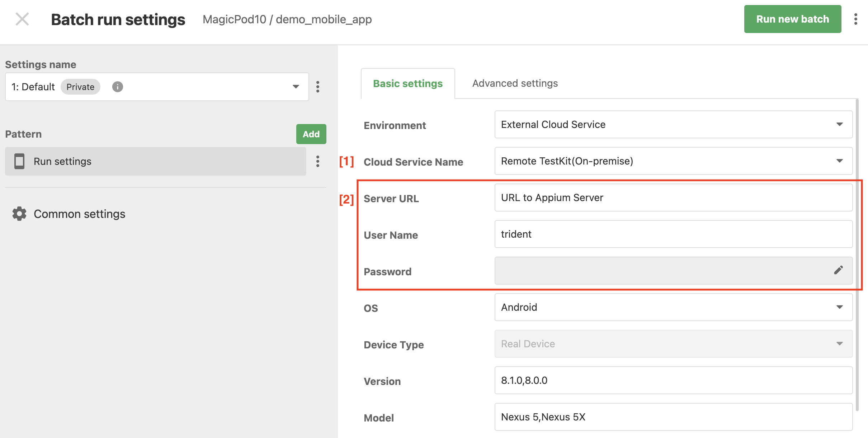Viewport: 868px width, 438px height.
Task: Open the Cloud Service Name dropdown
Action: [x=674, y=161]
